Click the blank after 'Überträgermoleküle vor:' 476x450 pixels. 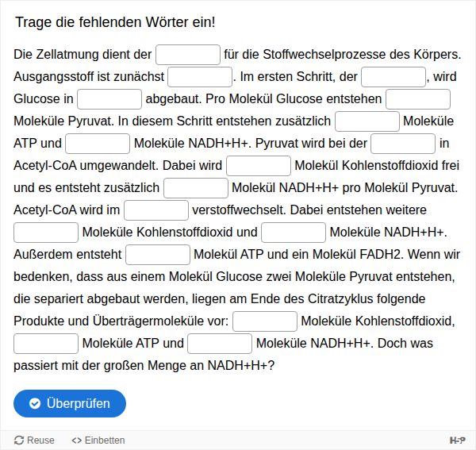tap(265, 321)
